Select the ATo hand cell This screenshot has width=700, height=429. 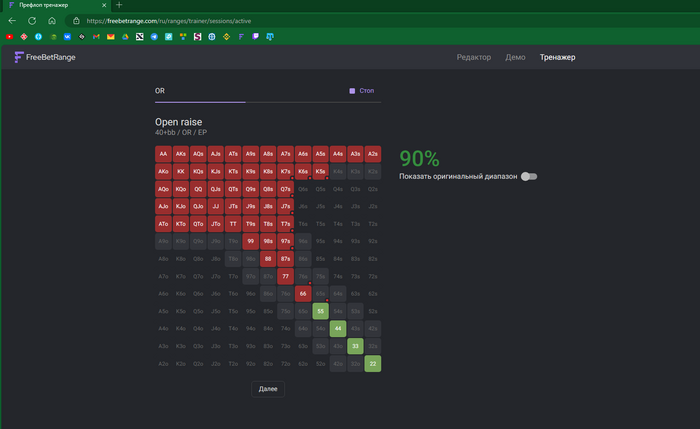(163, 224)
